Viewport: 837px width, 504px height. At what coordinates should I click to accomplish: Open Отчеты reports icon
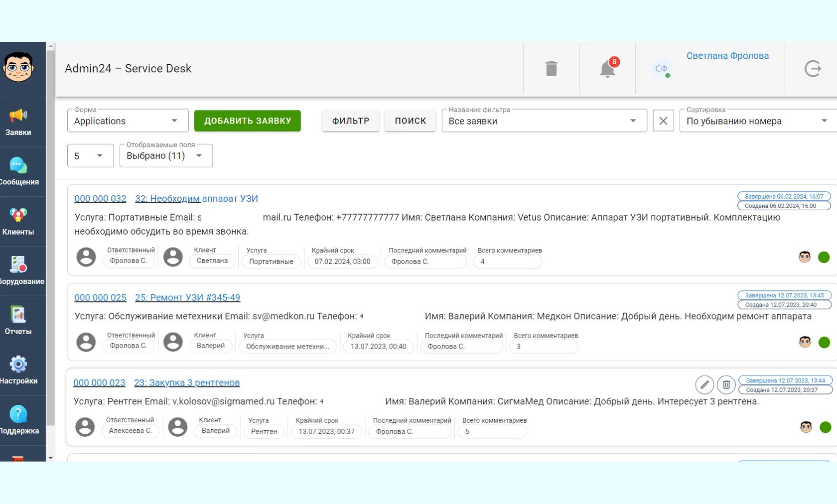pyautogui.click(x=18, y=321)
